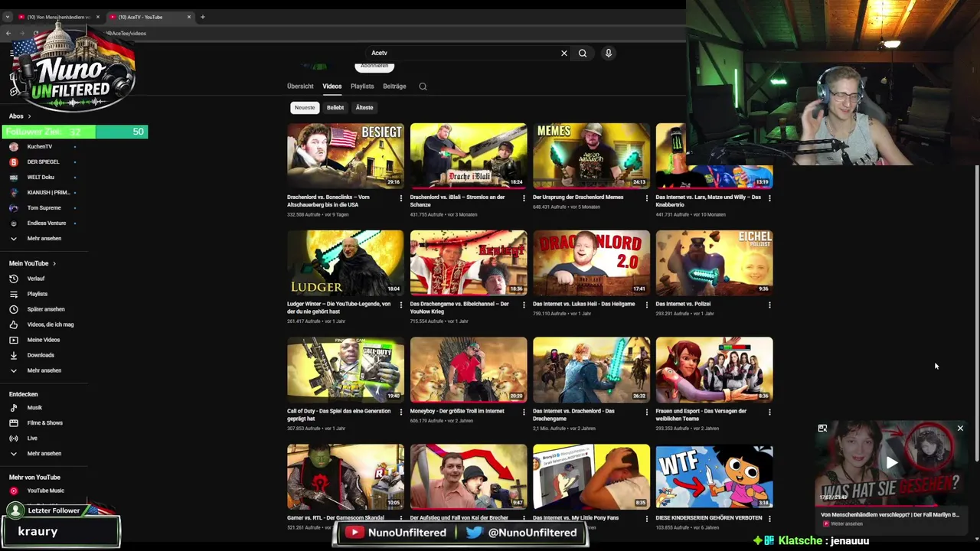Close the miniplayer video
Image resolution: width=980 pixels, height=551 pixels.
[960, 429]
